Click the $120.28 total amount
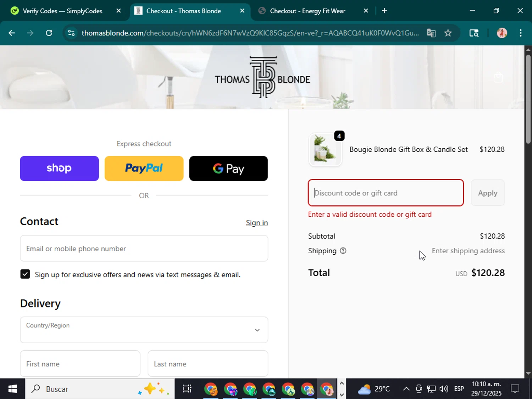532x399 pixels. coord(488,273)
